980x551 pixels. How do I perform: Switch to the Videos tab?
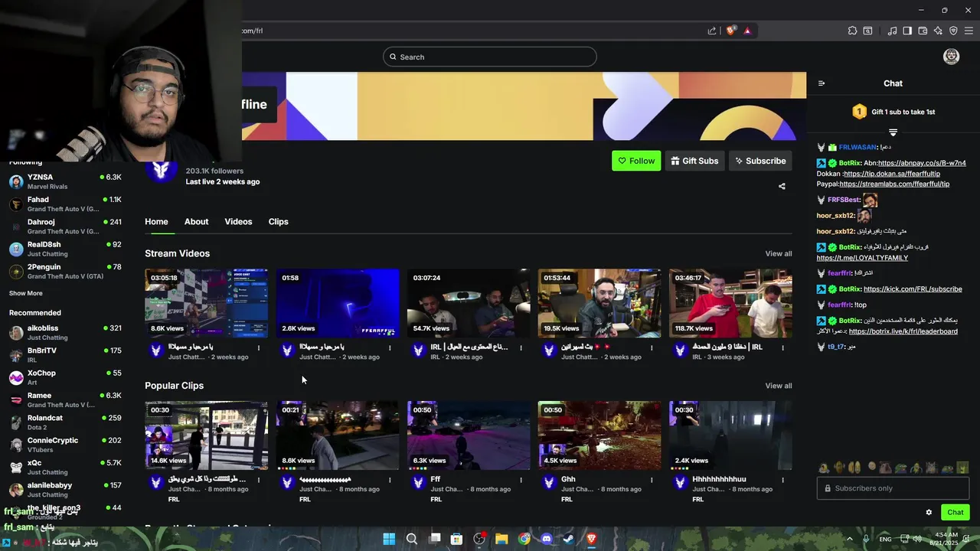coord(238,222)
